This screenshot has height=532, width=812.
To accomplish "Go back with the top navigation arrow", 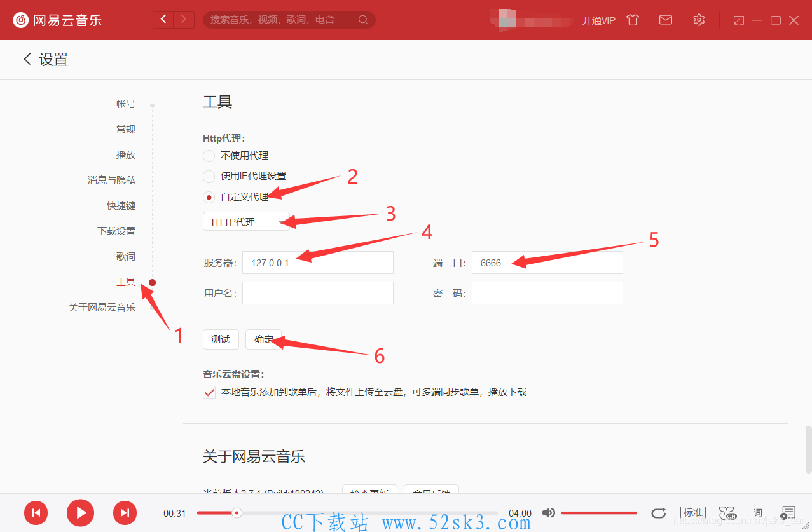I will 163,20.
